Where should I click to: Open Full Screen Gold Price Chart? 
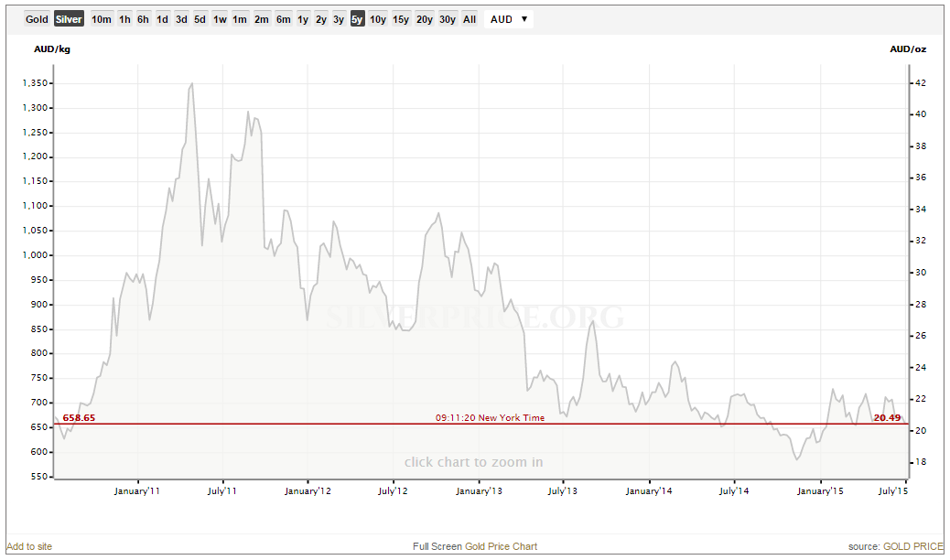pyautogui.click(x=475, y=546)
